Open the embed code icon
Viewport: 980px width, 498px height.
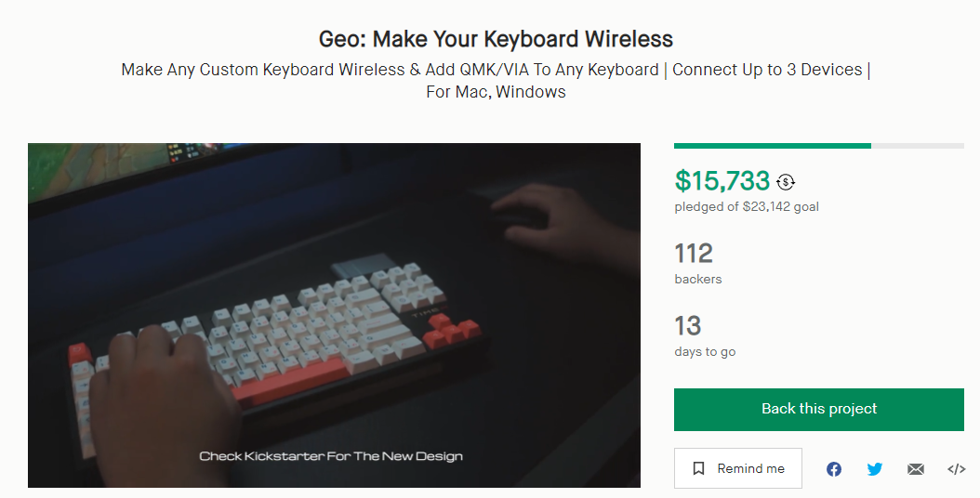click(956, 469)
